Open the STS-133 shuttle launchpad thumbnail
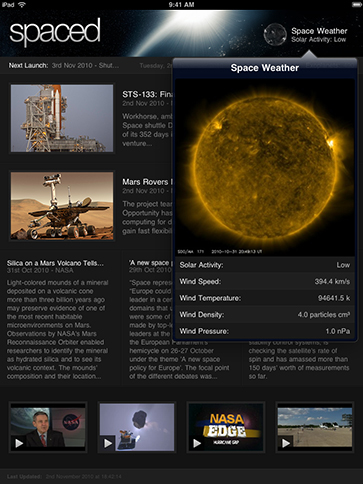 62,118
